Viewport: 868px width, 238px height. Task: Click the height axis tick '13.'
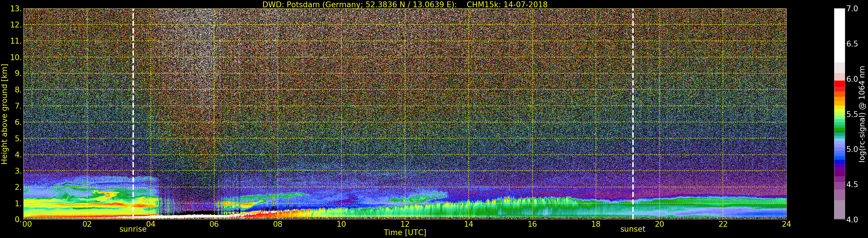pos(16,9)
